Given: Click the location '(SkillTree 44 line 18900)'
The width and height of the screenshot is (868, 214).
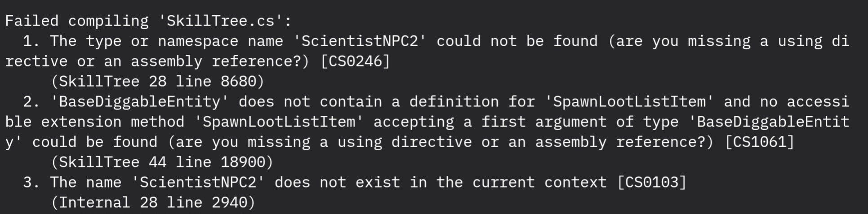Looking at the screenshot, I should click(161, 162).
